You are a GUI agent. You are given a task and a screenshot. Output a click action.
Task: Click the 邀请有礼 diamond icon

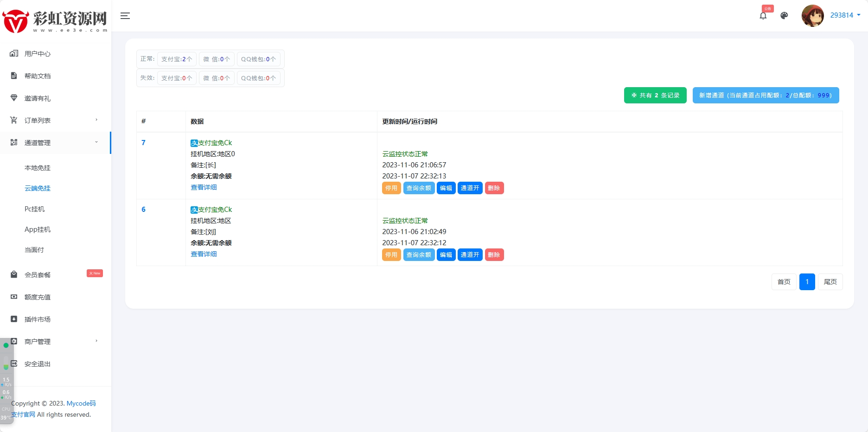14,98
